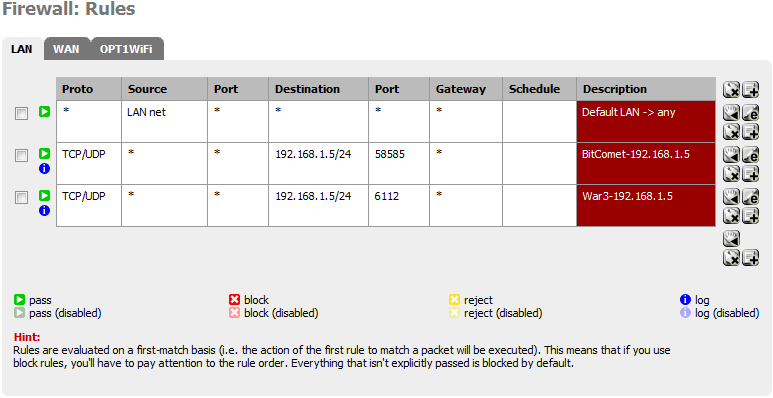Select the LAN tab
This screenshot has width=773, height=398.
pyautogui.click(x=22, y=49)
